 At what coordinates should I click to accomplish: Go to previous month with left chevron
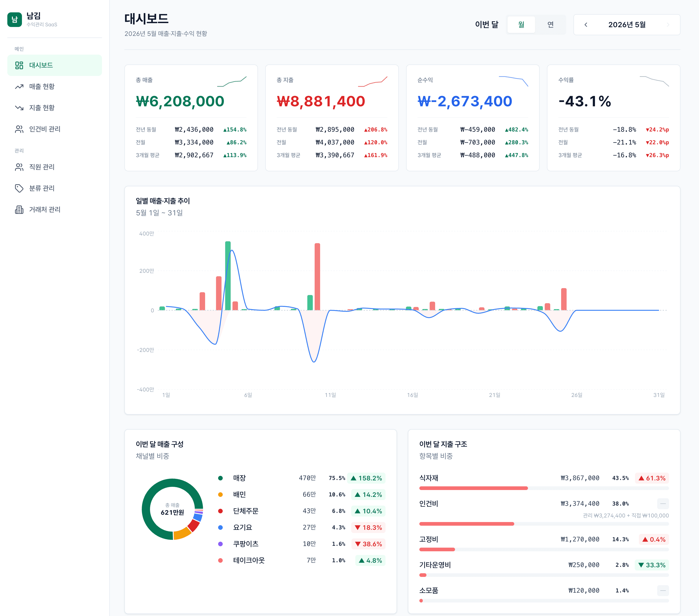pyautogui.click(x=586, y=25)
